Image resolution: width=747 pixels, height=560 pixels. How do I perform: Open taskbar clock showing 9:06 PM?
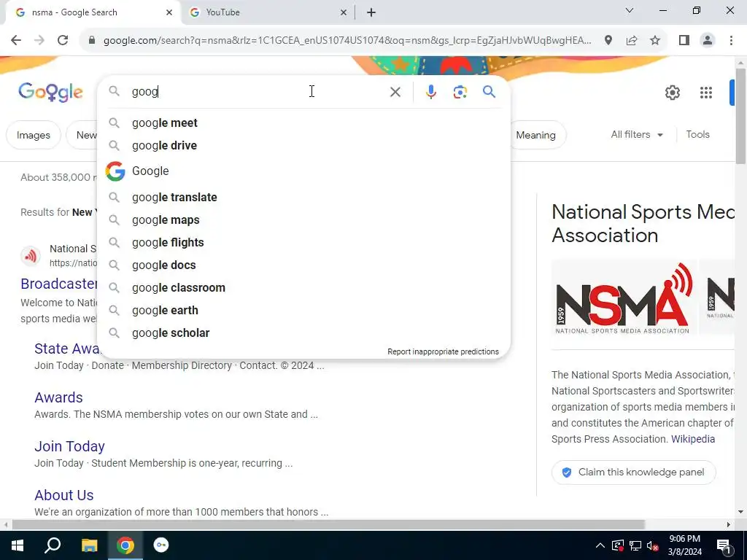coord(684,545)
